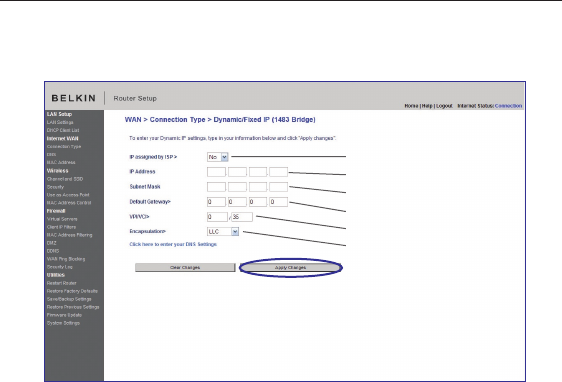Click the Clear Changes button

pyautogui.click(x=185, y=268)
